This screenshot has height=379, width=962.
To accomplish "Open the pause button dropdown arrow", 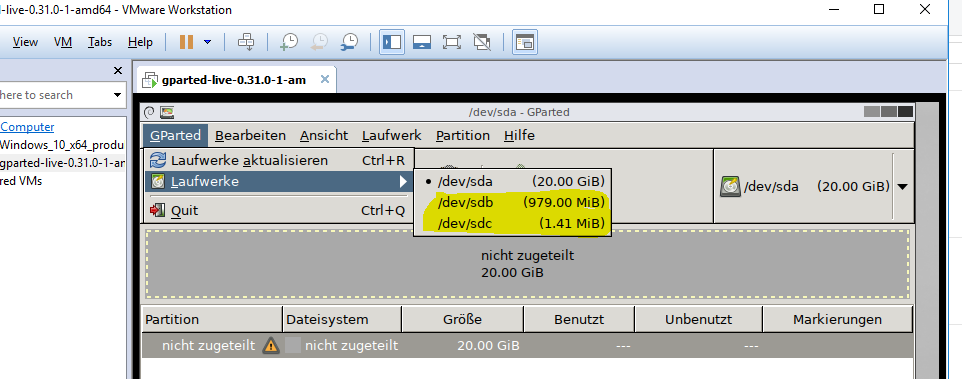I will pyautogui.click(x=207, y=42).
